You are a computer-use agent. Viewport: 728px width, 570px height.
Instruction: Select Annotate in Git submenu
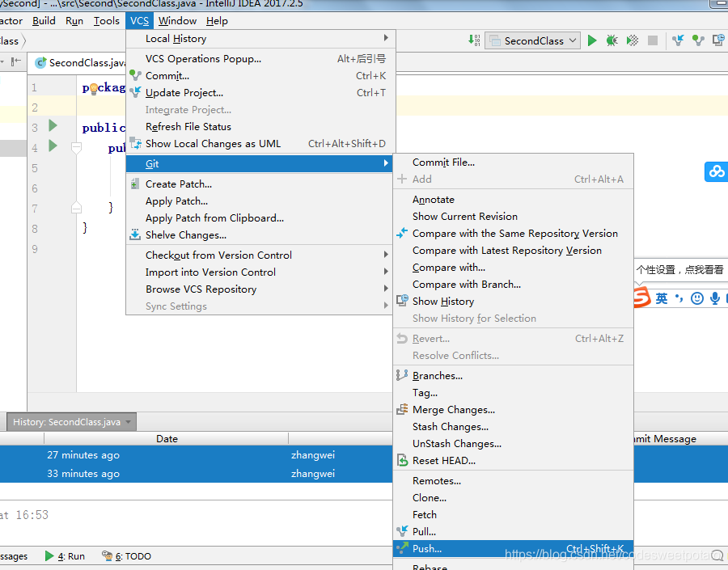tap(513, 200)
